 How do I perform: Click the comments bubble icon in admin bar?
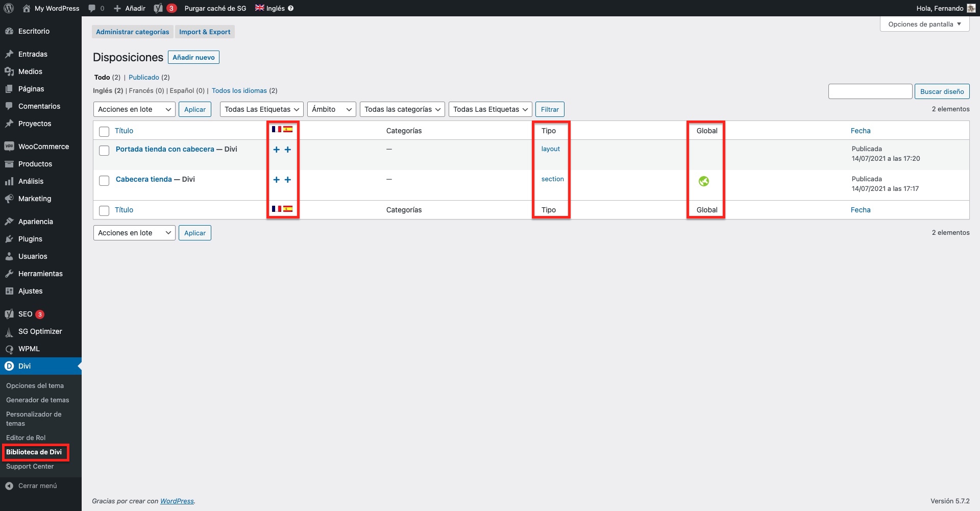(92, 8)
